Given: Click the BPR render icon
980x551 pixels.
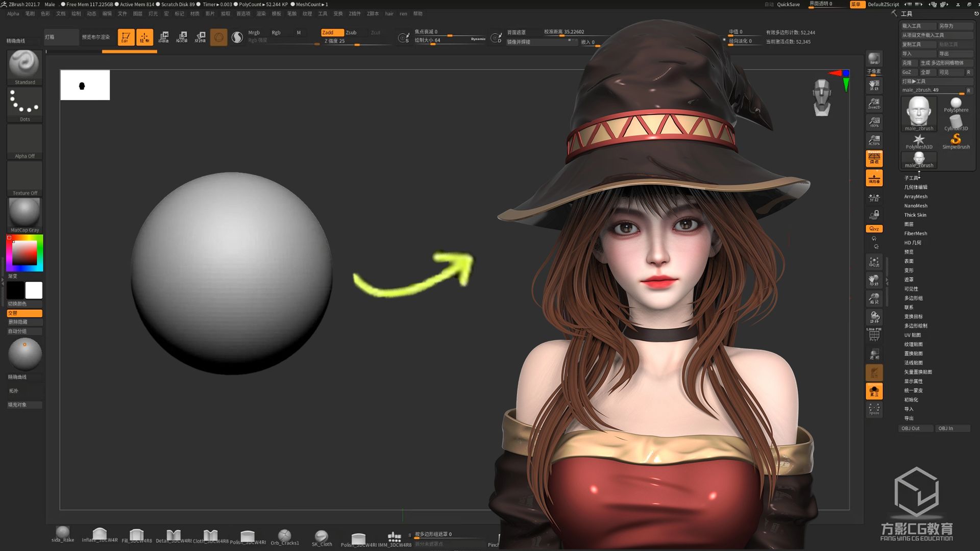Looking at the screenshot, I should (x=874, y=59).
